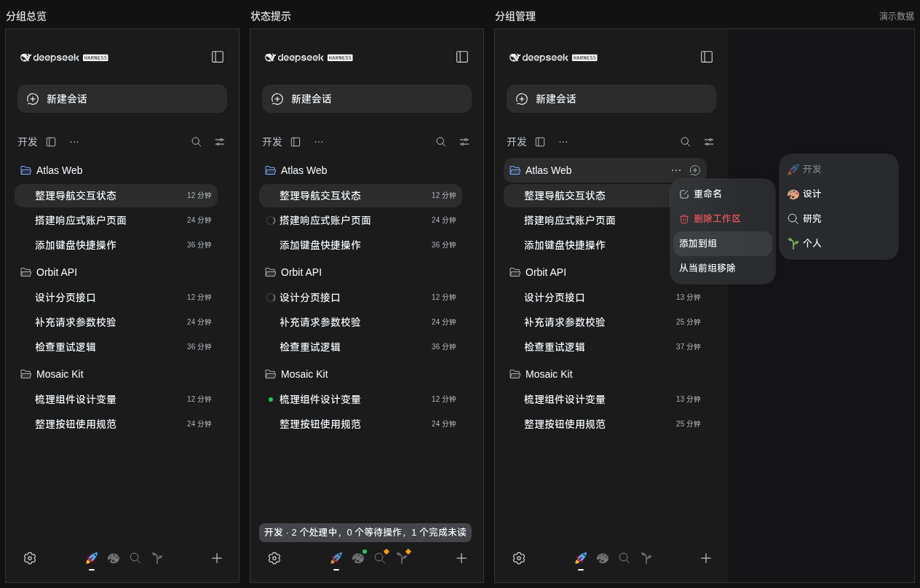Toggle sidebar in 分组总览 panel header
Screen dimensions: 920x588
pos(218,57)
